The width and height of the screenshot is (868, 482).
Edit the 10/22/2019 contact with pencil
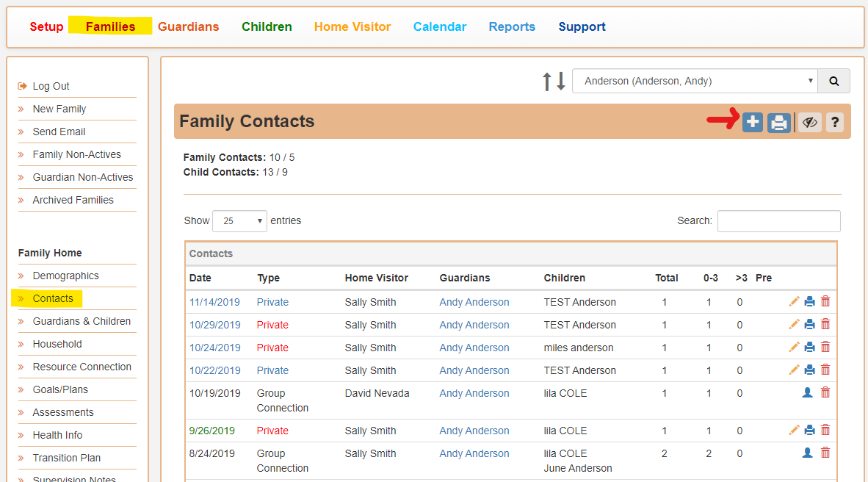click(x=794, y=370)
